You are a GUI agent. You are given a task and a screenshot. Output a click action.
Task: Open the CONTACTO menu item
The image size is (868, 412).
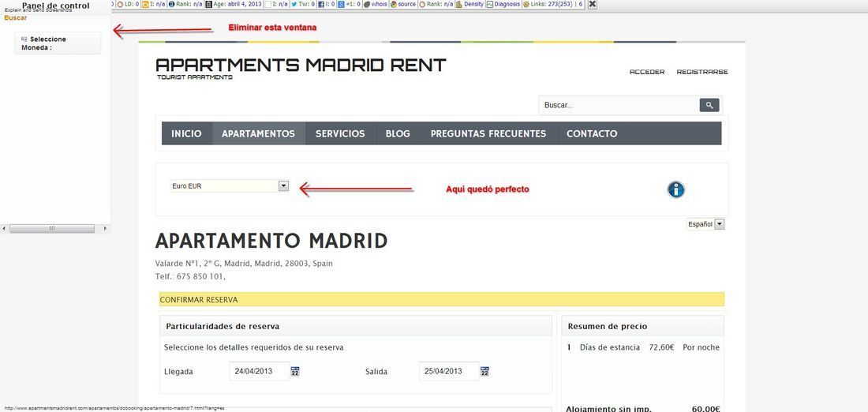(x=592, y=133)
